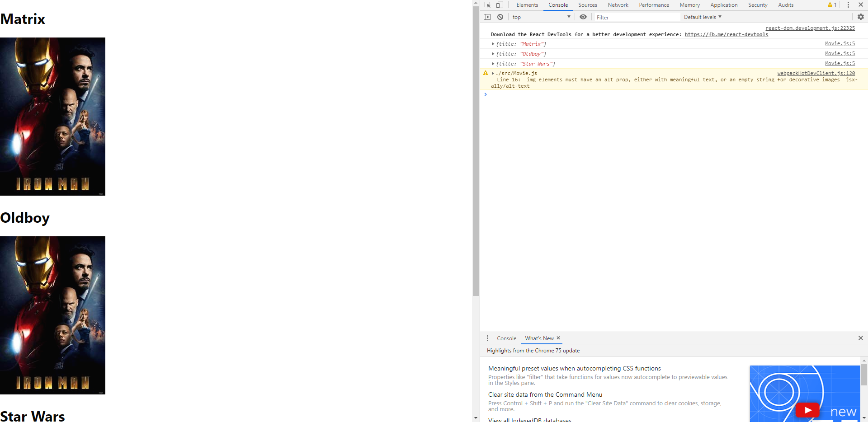Image resolution: width=868 pixels, height=422 pixels.
Task: Switch to the Elements tab
Action: pos(527,5)
